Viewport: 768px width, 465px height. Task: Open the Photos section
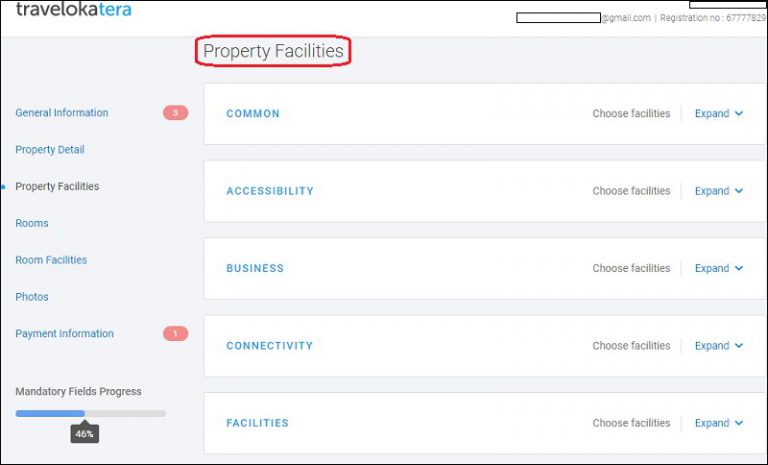32,297
